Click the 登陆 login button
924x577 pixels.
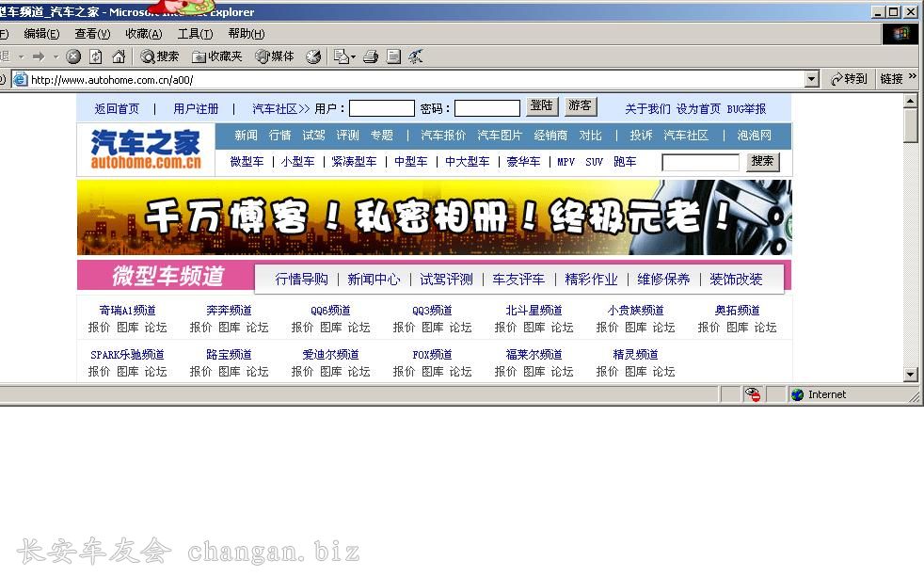(542, 106)
